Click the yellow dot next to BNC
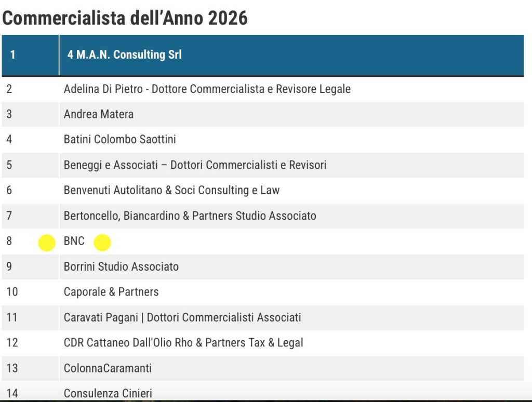This screenshot has width=532, height=402. [102, 243]
